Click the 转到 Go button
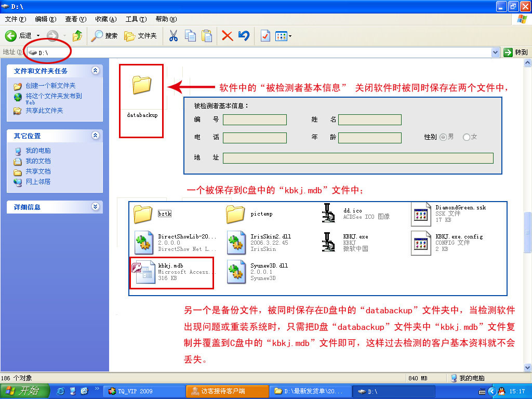 coord(515,52)
